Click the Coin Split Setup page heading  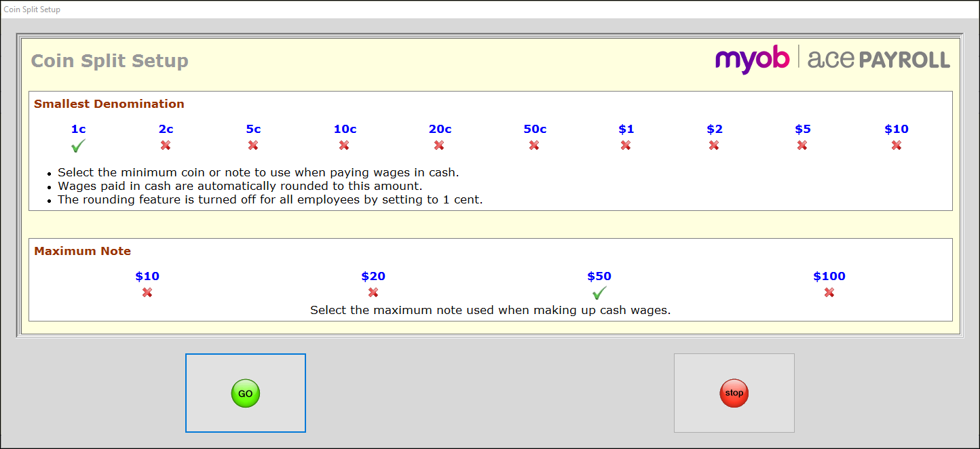click(110, 60)
